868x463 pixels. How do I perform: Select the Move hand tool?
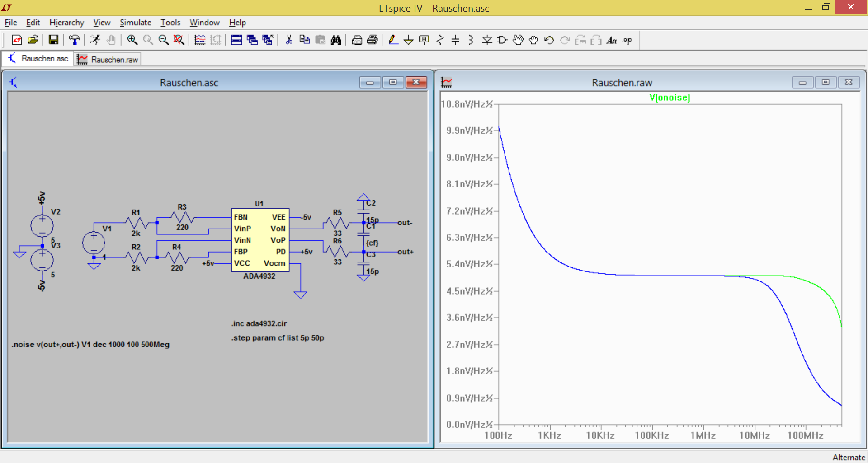coord(518,40)
